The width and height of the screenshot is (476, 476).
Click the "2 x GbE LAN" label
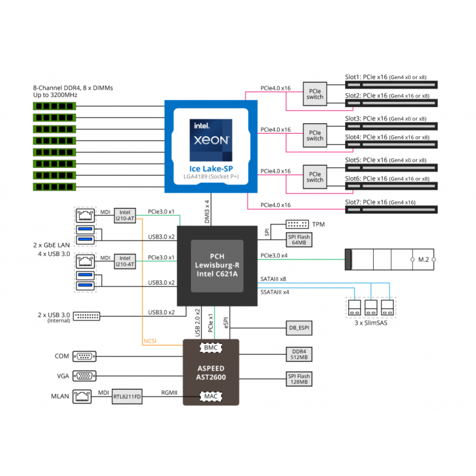(51, 245)
